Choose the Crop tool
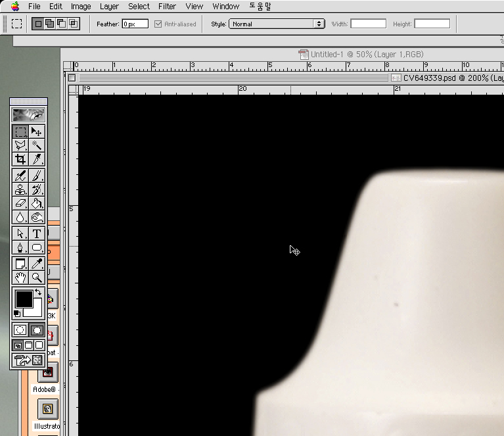The image size is (504, 436). click(x=20, y=159)
